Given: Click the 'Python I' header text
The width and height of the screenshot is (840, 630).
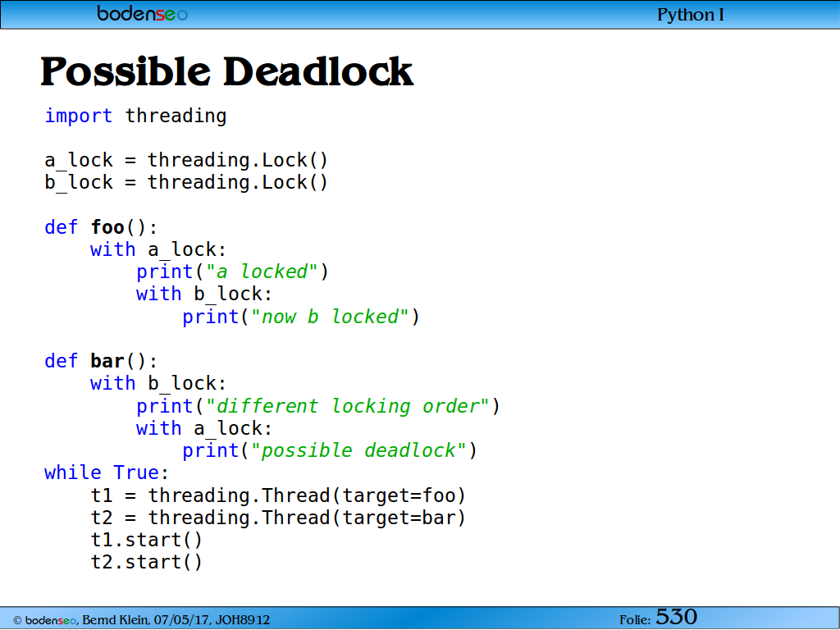Looking at the screenshot, I should (x=691, y=15).
